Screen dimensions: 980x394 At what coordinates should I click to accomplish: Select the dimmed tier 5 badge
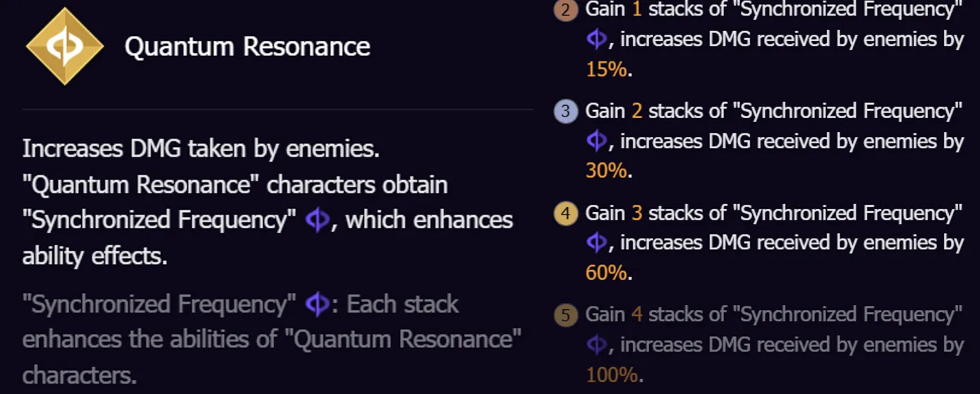coord(566,315)
